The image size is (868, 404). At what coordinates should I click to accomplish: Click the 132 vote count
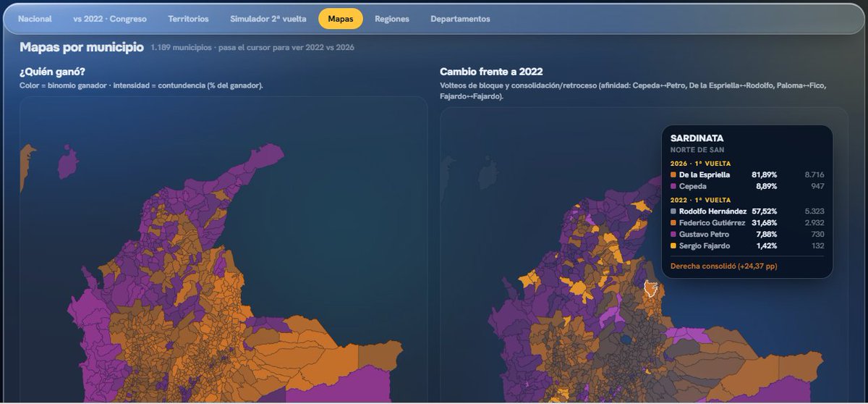click(818, 246)
